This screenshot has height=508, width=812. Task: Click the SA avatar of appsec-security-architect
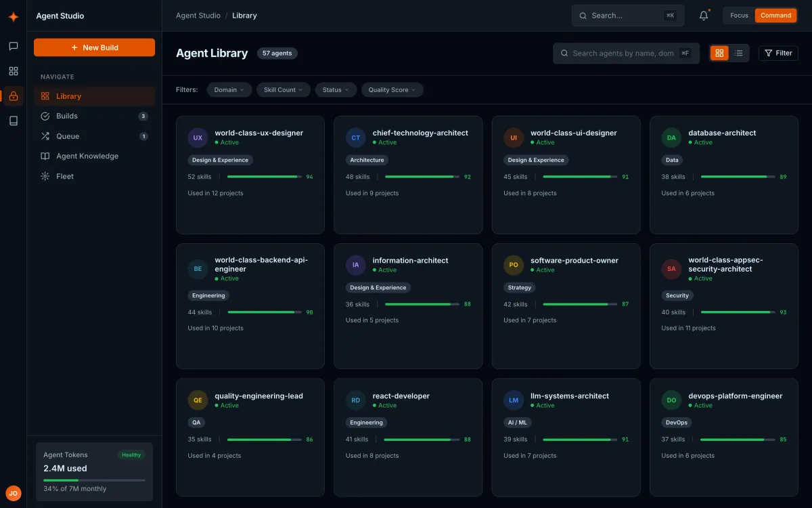[x=671, y=269]
